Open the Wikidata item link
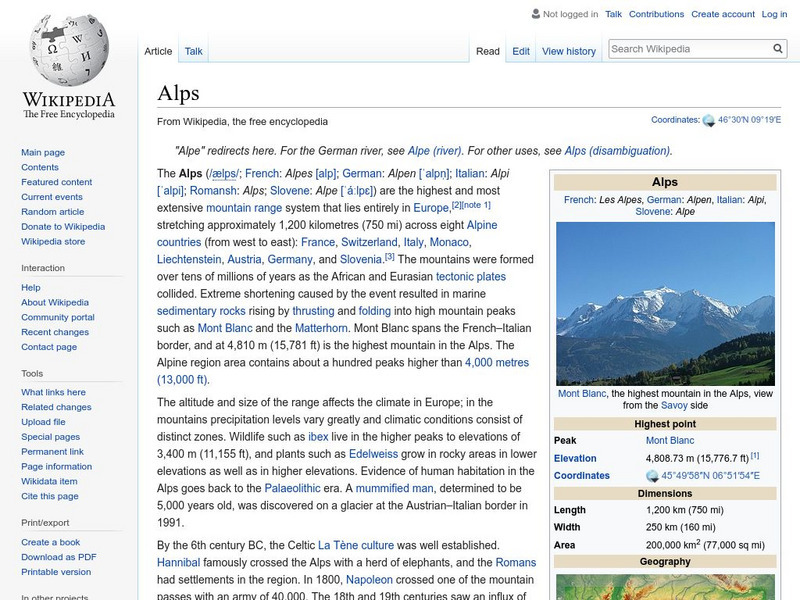Viewport: 800px width, 600px height. (x=49, y=481)
